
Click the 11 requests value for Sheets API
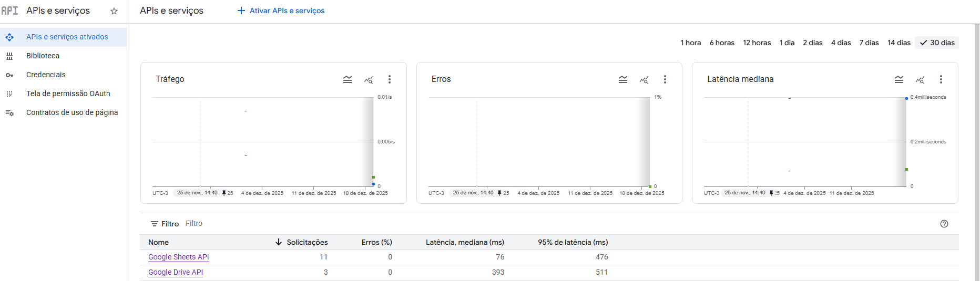323,257
